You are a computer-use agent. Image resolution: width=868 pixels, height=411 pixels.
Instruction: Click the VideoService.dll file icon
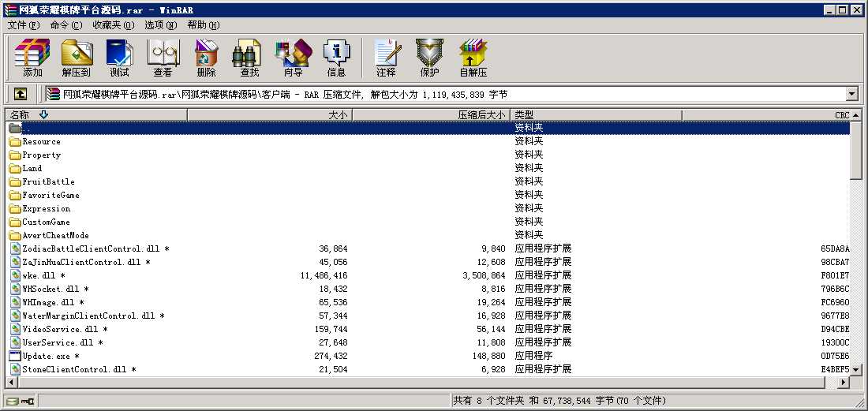pyautogui.click(x=15, y=329)
